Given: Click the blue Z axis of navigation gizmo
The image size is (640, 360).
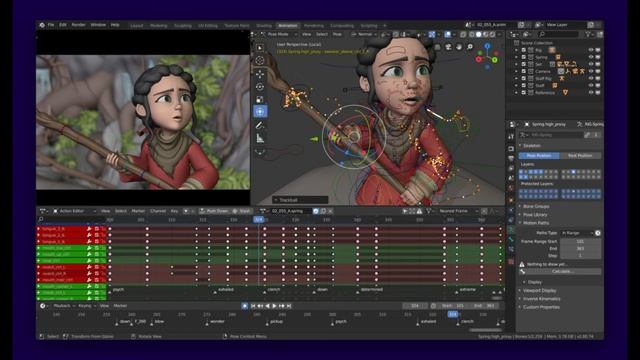Looking at the screenshot, I should tap(487, 46).
